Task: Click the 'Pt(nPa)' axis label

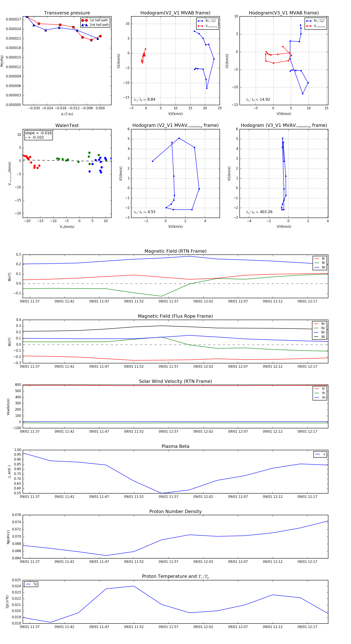Action: [2, 61]
